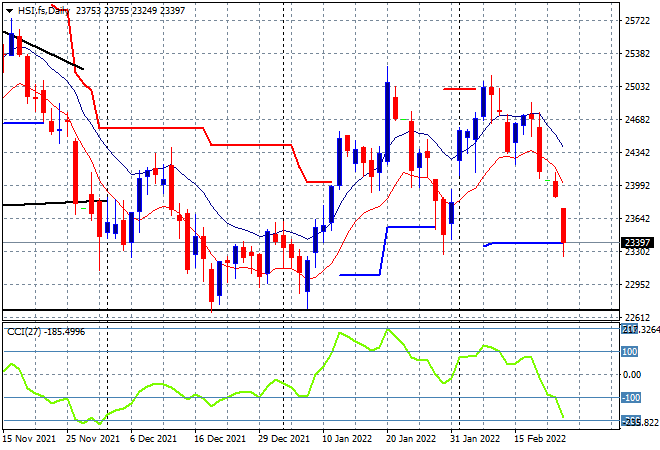This screenshot has height=450, width=660.
Task: Select the green CCI line peak near 20 Jan
Action: [388, 330]
